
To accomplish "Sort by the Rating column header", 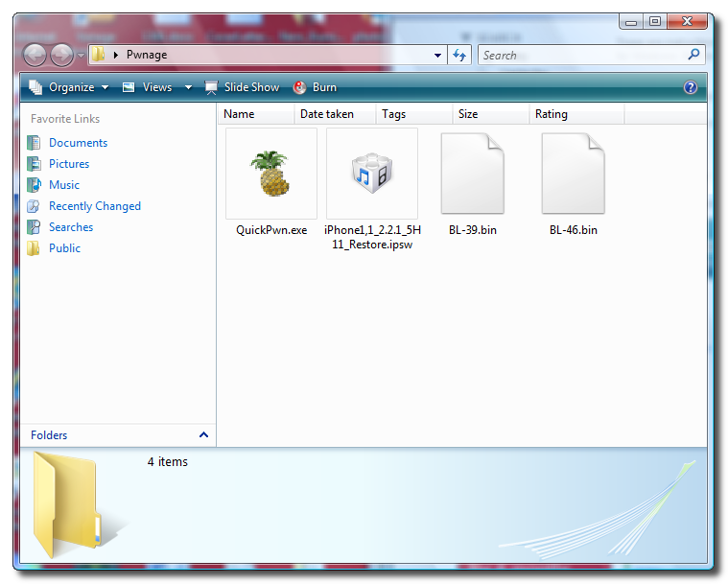I will coord(576,114).
